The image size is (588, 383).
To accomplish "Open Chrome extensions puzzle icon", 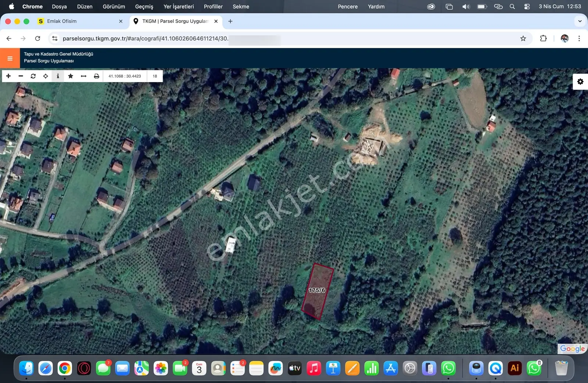I will 543,38.
